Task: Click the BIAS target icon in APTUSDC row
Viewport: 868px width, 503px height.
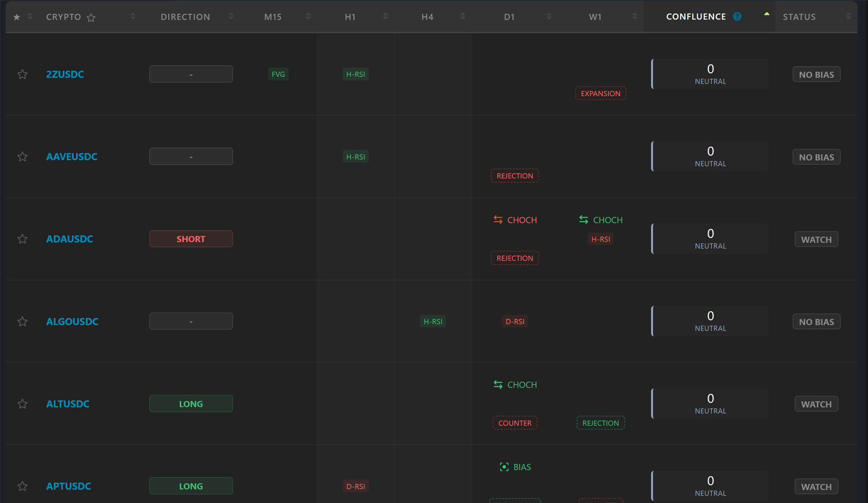Action: click(x=504, y=467)
